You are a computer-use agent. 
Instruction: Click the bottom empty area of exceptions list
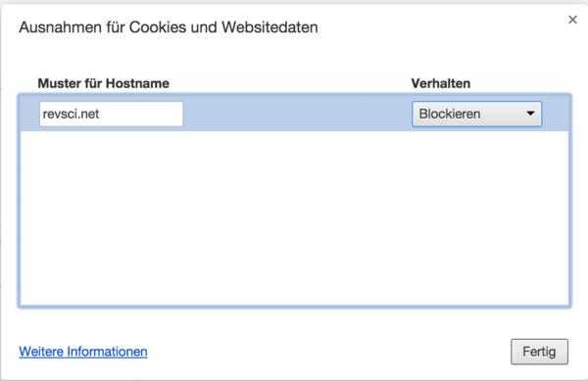tap(294, 285)
